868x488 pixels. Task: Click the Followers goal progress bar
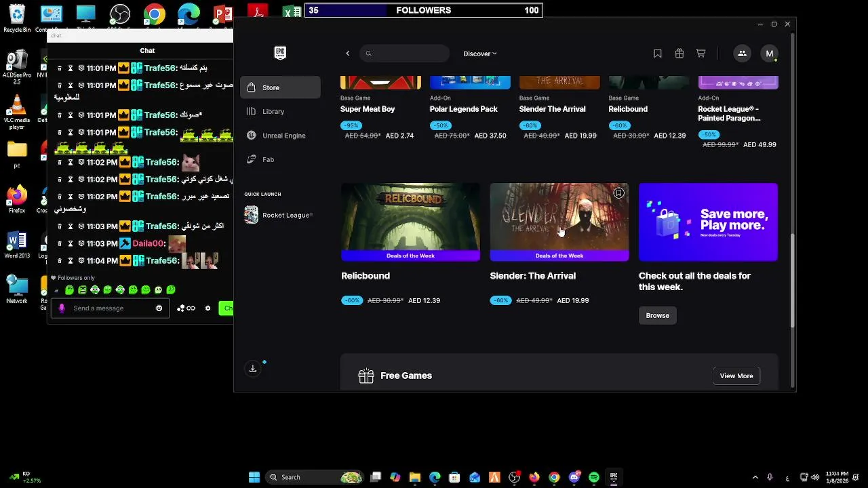click(424, 10)
